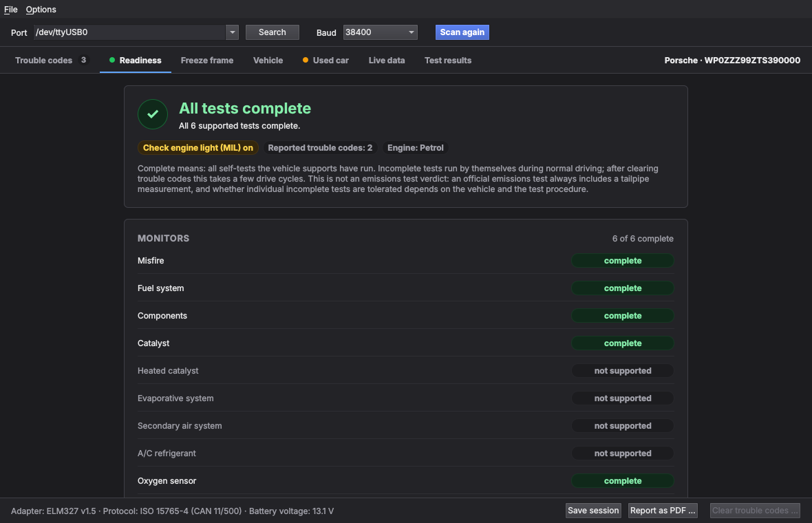The width and height of the screenshot is (812, 523).
Task: Click the Scan again button
Action: coord(462,32)
